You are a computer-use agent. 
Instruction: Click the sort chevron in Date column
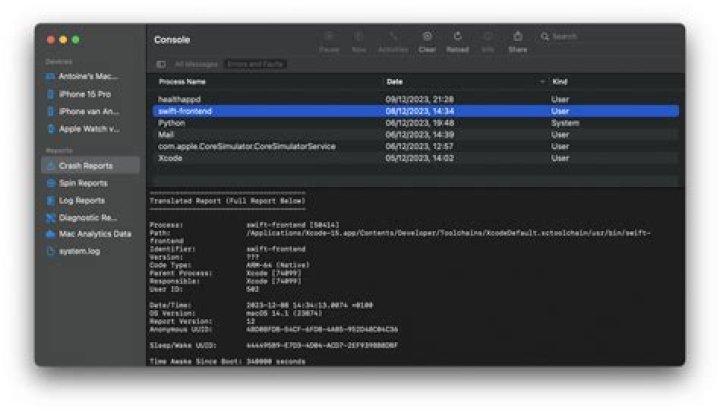(x=542, y=82)
